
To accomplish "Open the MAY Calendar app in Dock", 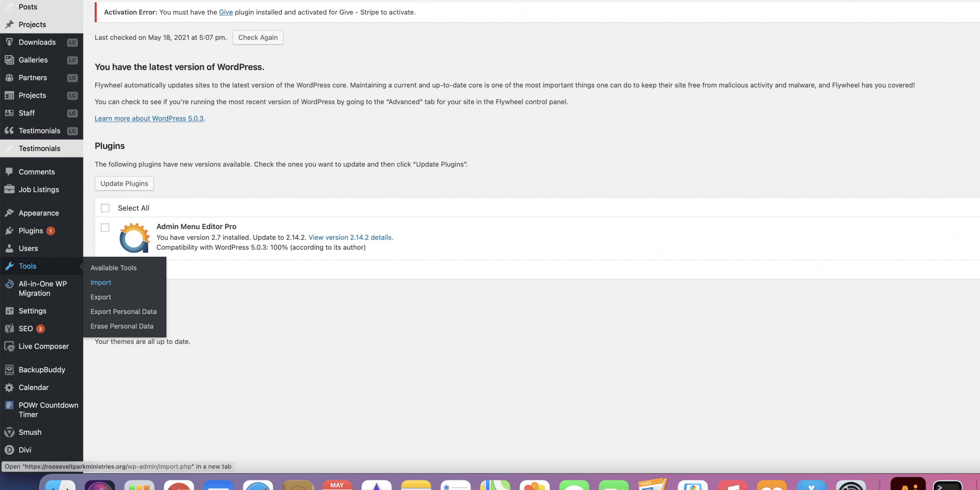I will 337,485.
